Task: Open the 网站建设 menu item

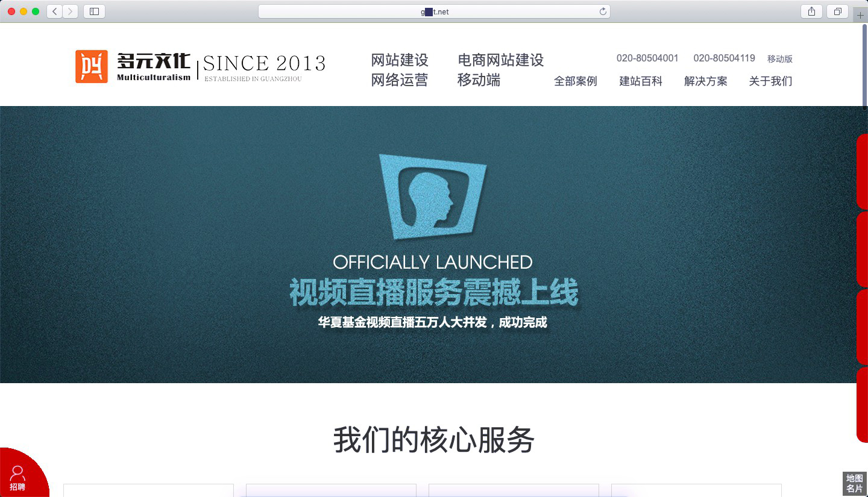Action: (x=400, y=60)
